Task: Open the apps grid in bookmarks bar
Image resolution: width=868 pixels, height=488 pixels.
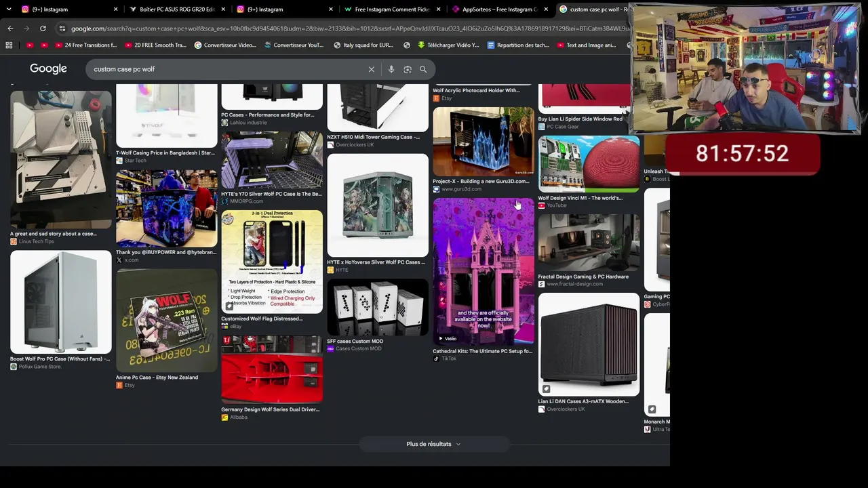Action: click(9, 45)
